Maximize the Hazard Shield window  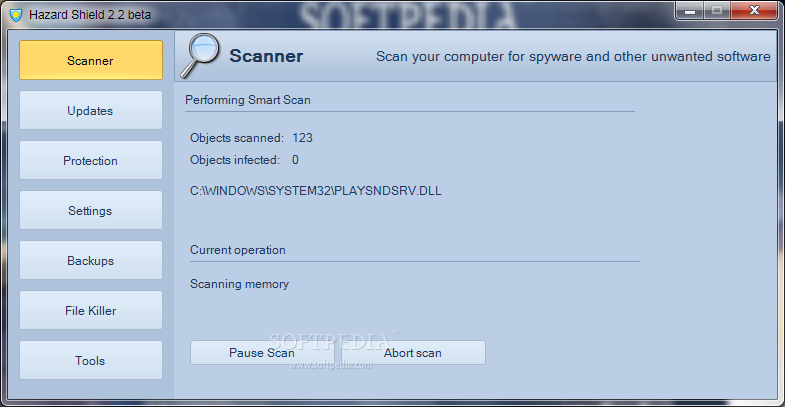click(x=717, y=11)
